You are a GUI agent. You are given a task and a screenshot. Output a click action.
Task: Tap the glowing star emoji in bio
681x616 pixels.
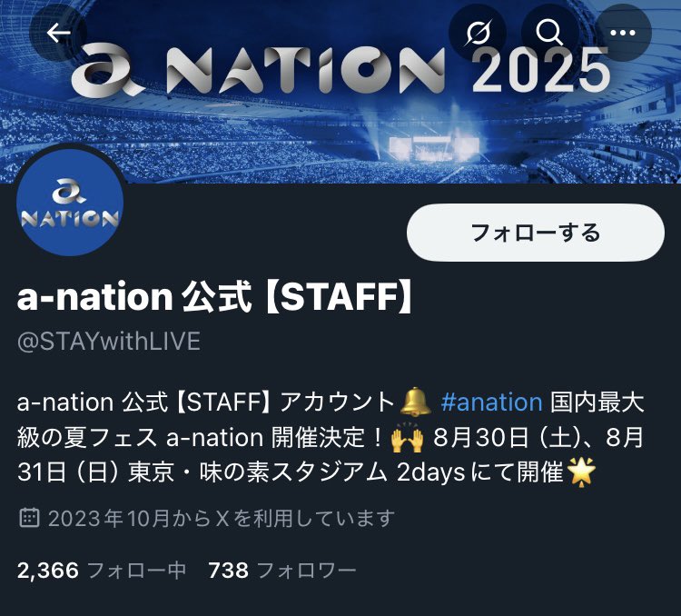582,472
